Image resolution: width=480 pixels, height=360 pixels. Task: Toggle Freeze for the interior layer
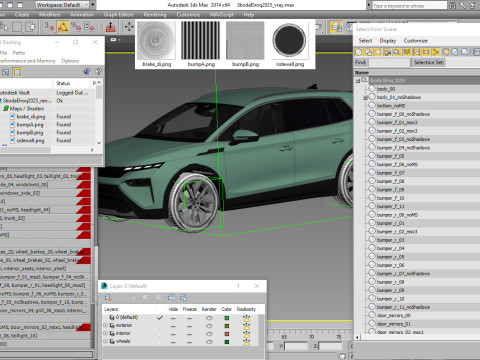pyautogui.click(x=189, y=334)
